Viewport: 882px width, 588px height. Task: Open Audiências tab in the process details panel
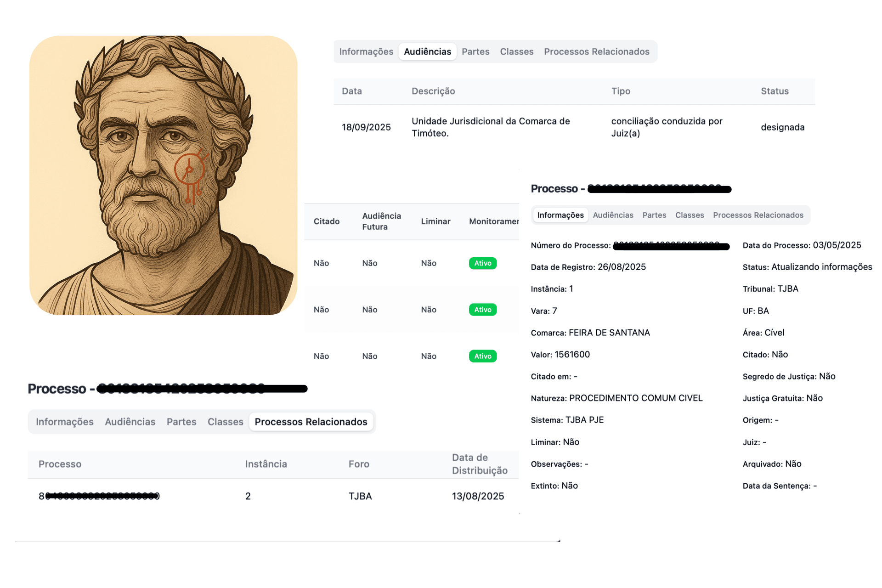click(613, 215)
